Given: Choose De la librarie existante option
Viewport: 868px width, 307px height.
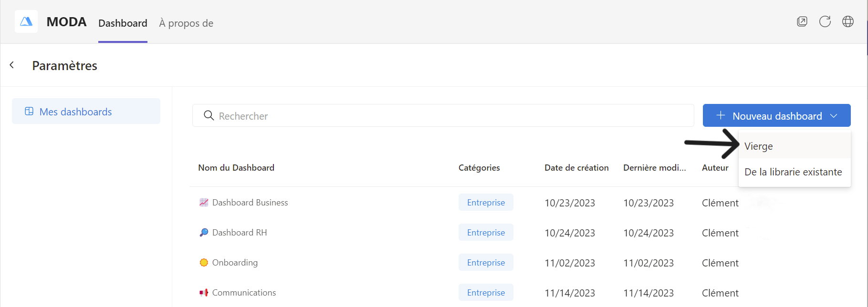Looking at the screenshot, I should click(x=795, y=172).
